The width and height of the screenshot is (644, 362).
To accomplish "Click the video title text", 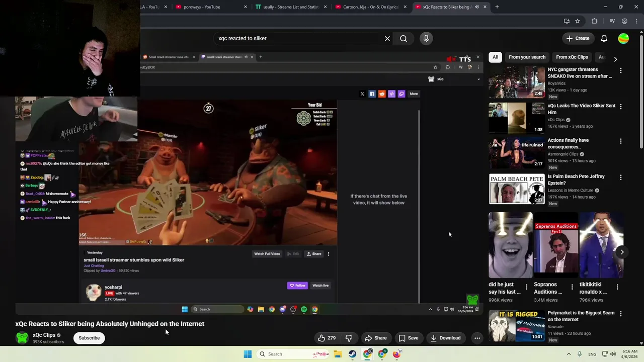I will (x=110, y=324).
